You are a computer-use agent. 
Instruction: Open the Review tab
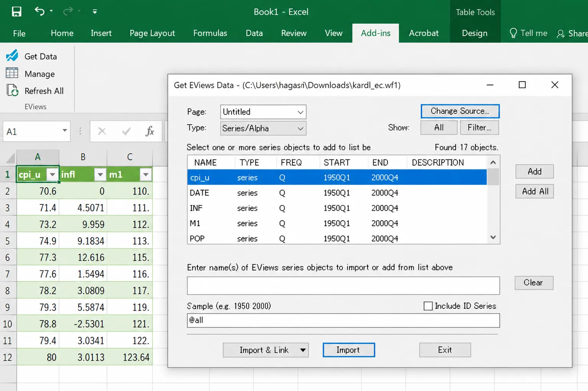(x=294, y=33)
